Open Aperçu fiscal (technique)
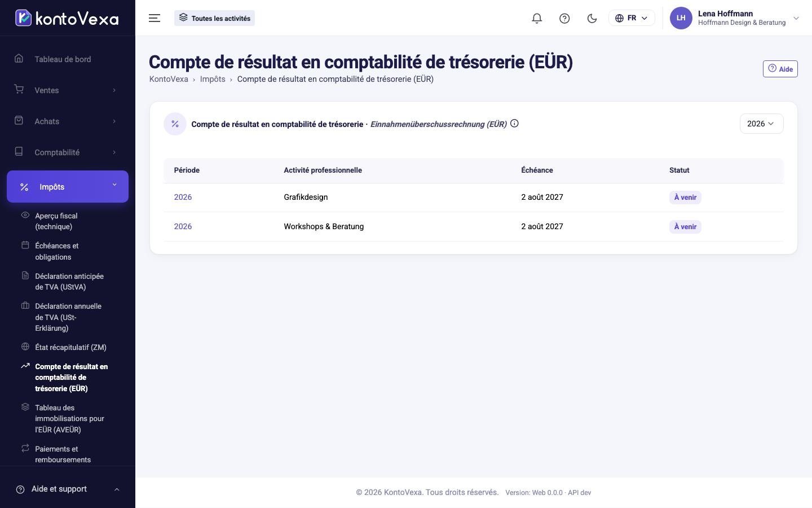 [56, 221]
